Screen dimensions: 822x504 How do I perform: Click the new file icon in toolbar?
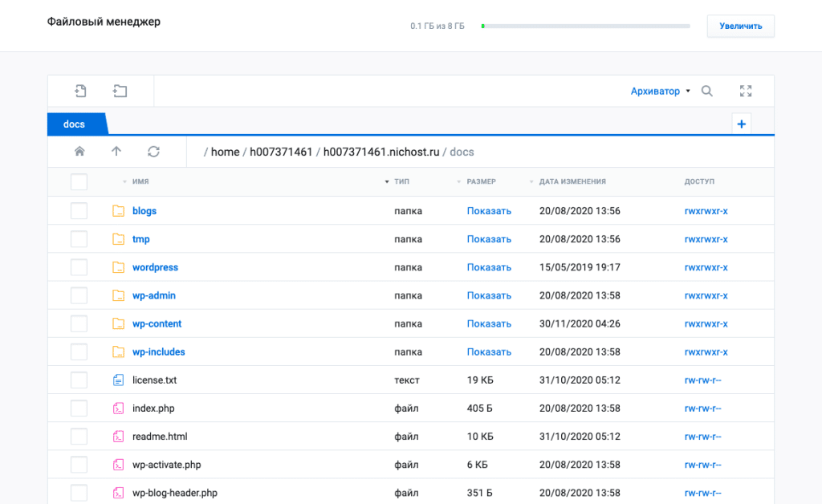(80, 91)
